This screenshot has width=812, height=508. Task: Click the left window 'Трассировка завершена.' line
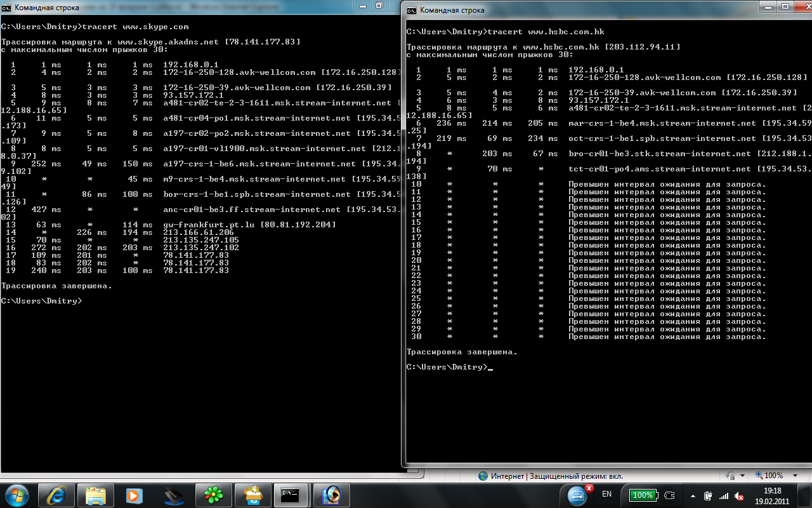point(56,286)
